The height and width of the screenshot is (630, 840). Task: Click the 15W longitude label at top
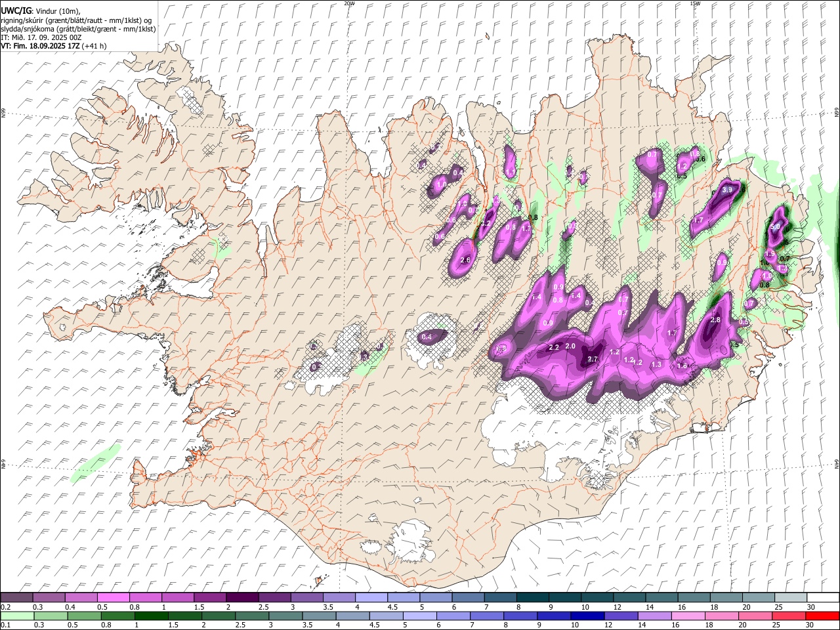click(x=695, y=3)
